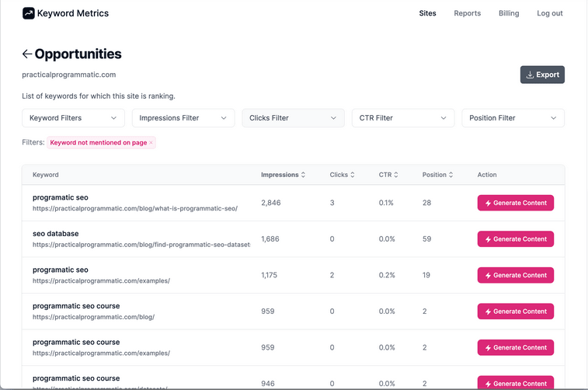588x390 pixels.
Task: Open the Sites nav item
Action: tap(427, 13)
